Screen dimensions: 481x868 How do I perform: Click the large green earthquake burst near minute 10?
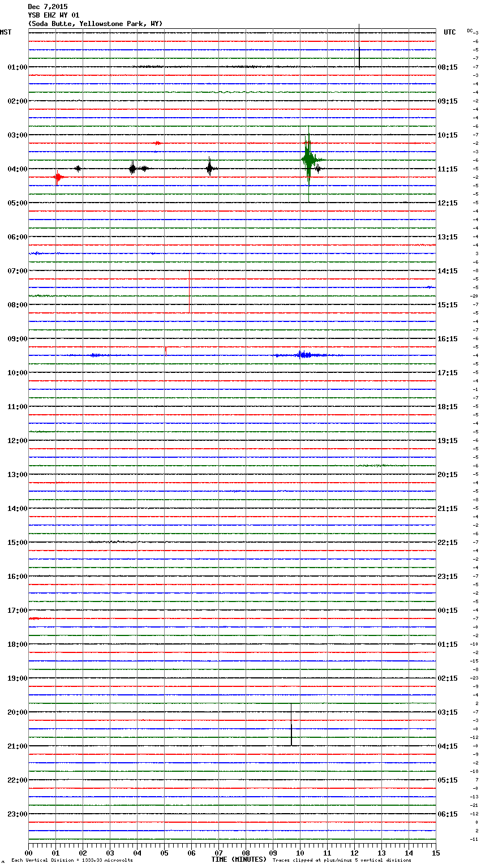[309, 160]
